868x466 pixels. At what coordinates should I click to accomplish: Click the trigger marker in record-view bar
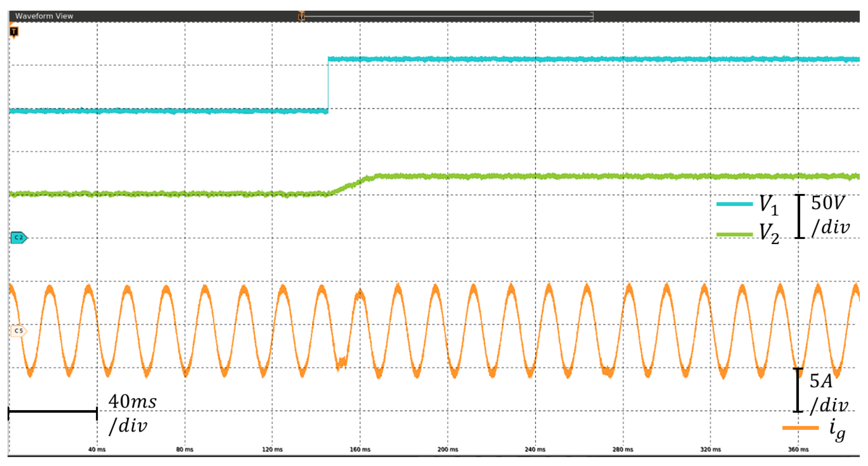(301, 16)
